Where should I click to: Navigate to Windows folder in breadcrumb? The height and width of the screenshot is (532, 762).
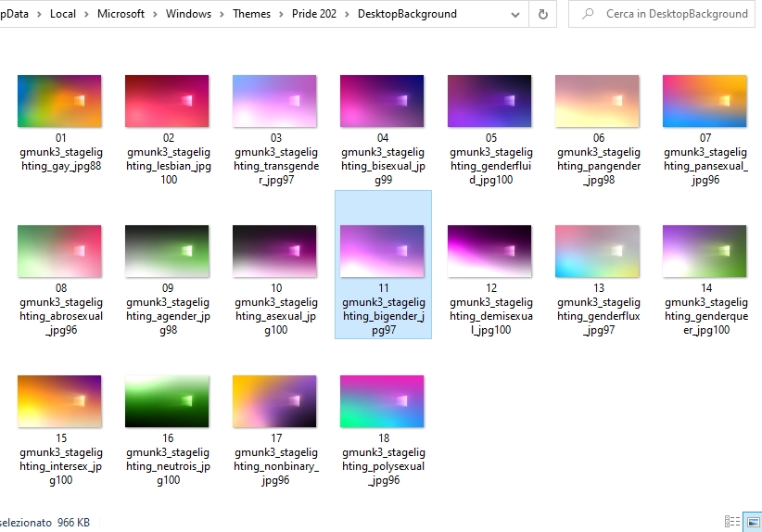(188, 14)
